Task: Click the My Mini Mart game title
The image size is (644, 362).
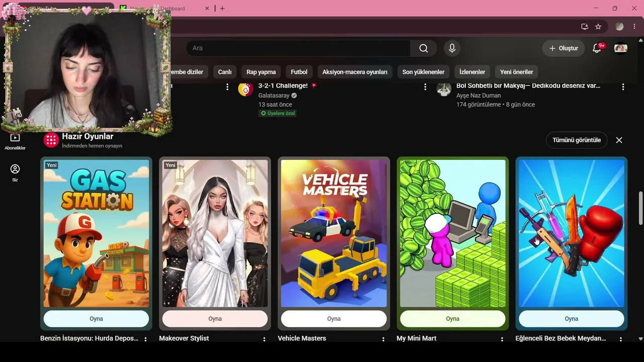Action: tap(417, 338)
